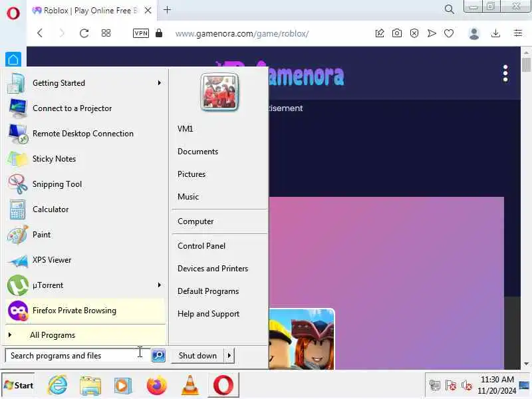Open µTorrent entry

[x=85, y=285]
